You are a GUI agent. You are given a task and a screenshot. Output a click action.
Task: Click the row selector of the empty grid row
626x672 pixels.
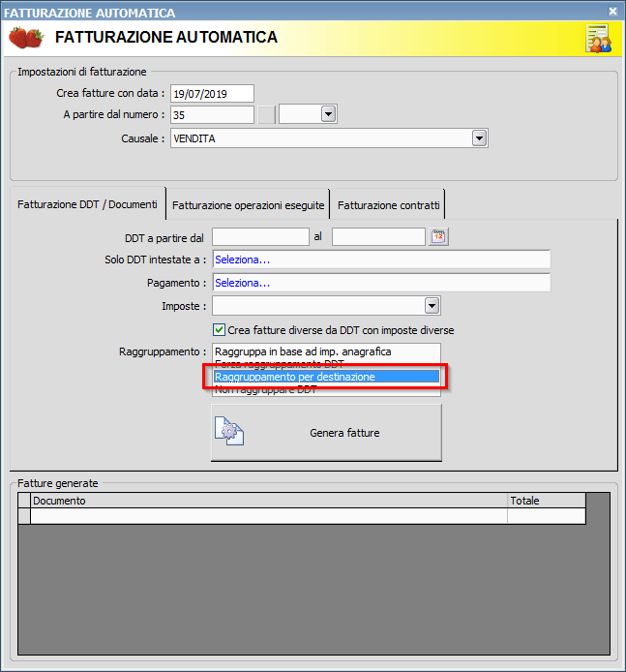24,516
